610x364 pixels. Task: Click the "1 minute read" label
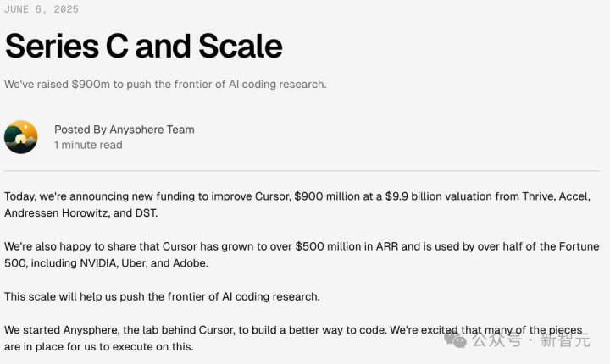(88, 145)
